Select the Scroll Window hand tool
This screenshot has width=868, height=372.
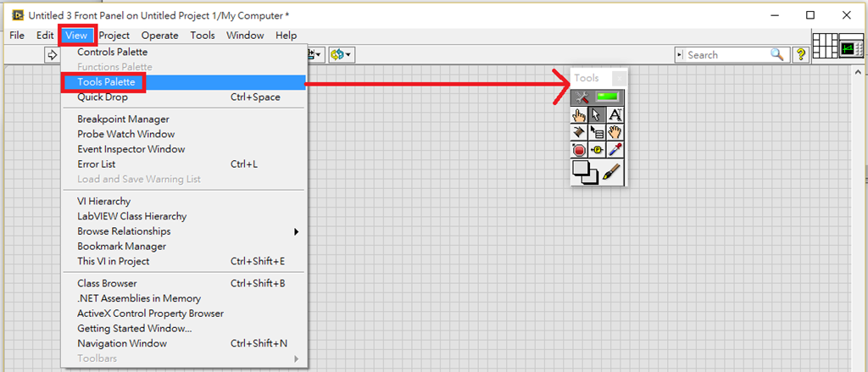point(615,132)
